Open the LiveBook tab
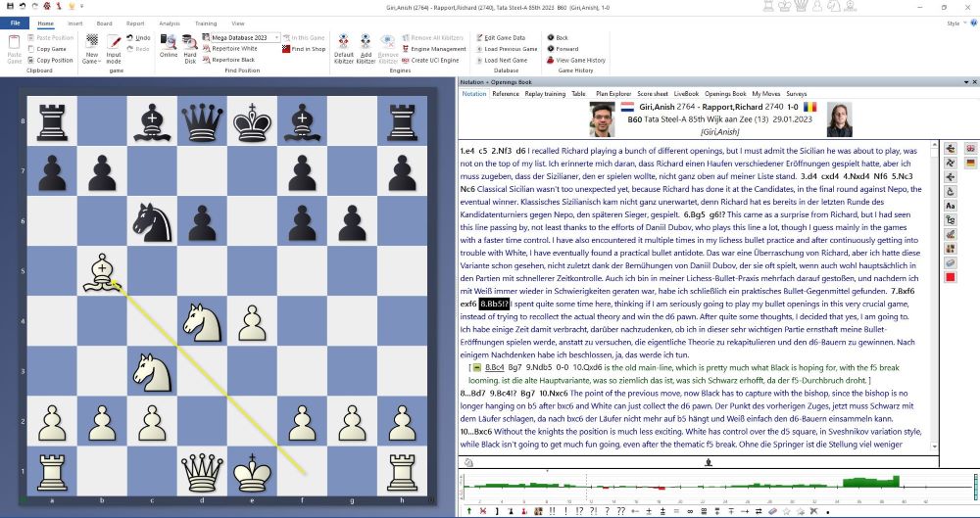Screen dimensions: 980x518 click(686, 94)
